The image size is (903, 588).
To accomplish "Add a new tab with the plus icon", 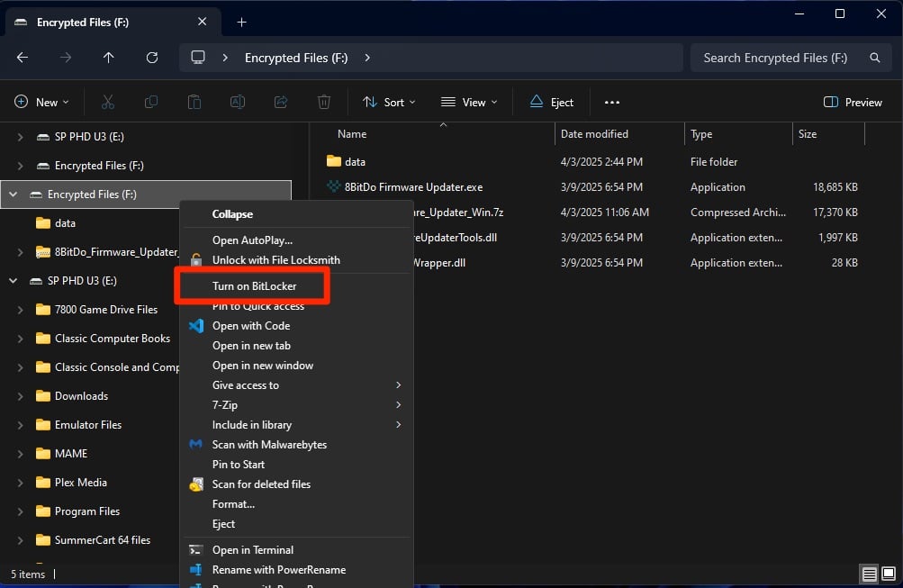I will pyautogui.click(x=242, y=23).
